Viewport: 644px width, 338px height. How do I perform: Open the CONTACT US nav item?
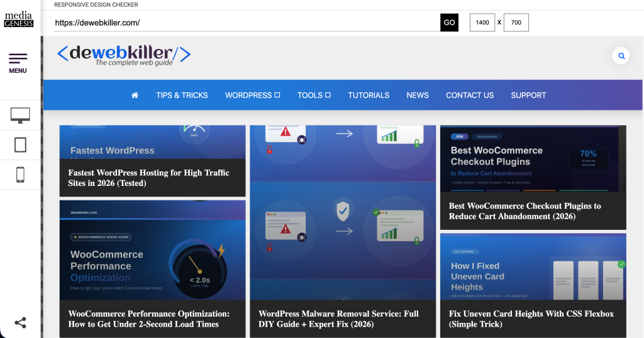point(470,95)
